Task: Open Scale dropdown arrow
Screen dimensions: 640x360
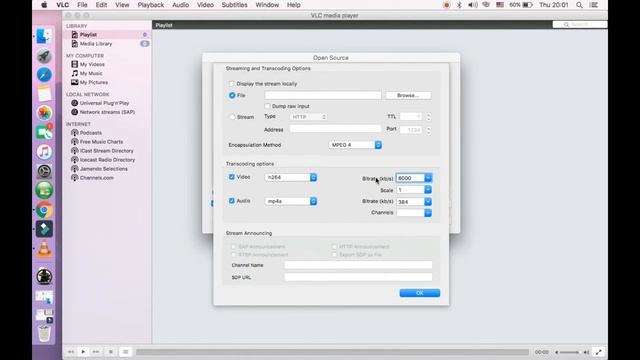Action: 428,190
